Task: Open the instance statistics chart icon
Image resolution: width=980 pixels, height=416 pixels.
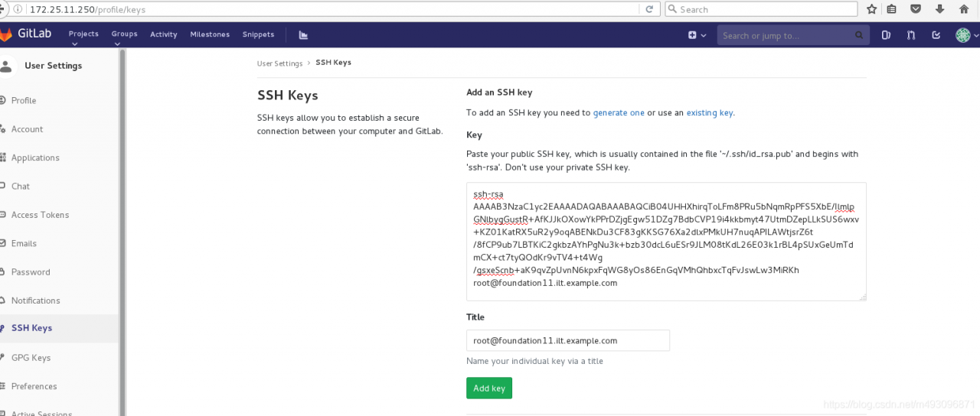Action: tap(303, 34)
